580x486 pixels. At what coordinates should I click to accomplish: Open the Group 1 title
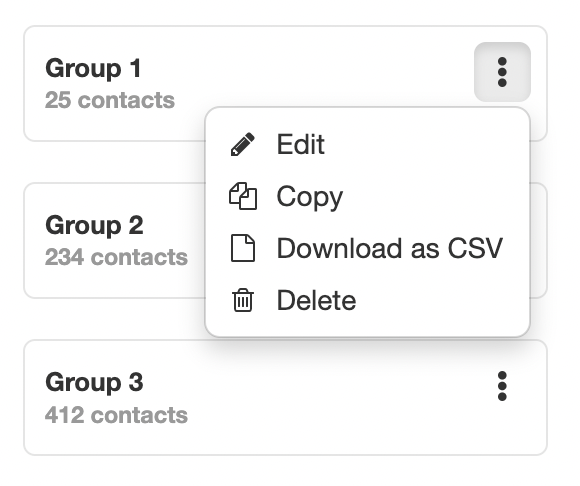(x=93, y=68)
